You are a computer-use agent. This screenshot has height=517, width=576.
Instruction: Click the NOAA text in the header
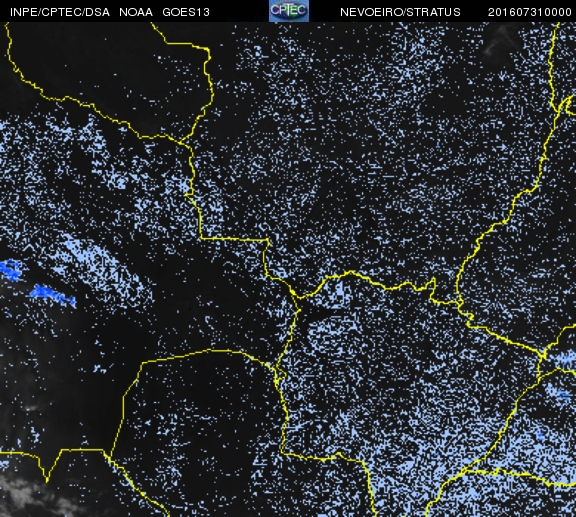pyautogui.click(x=136, y=12)
